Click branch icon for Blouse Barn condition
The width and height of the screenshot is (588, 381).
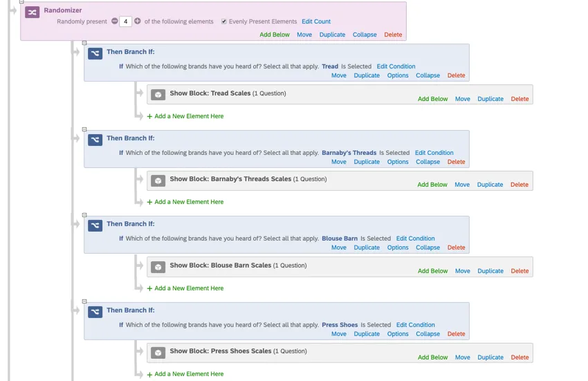point(95,225)
